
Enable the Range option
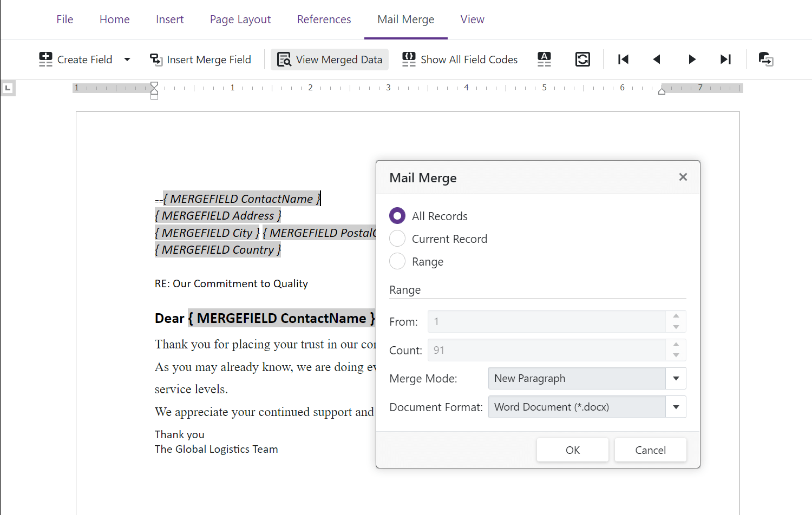[397, 261]
